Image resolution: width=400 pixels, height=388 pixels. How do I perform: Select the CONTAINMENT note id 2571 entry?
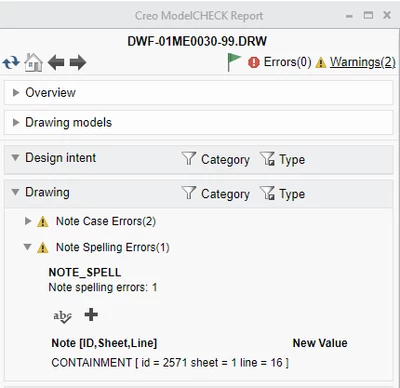click(x=170, y=363)
